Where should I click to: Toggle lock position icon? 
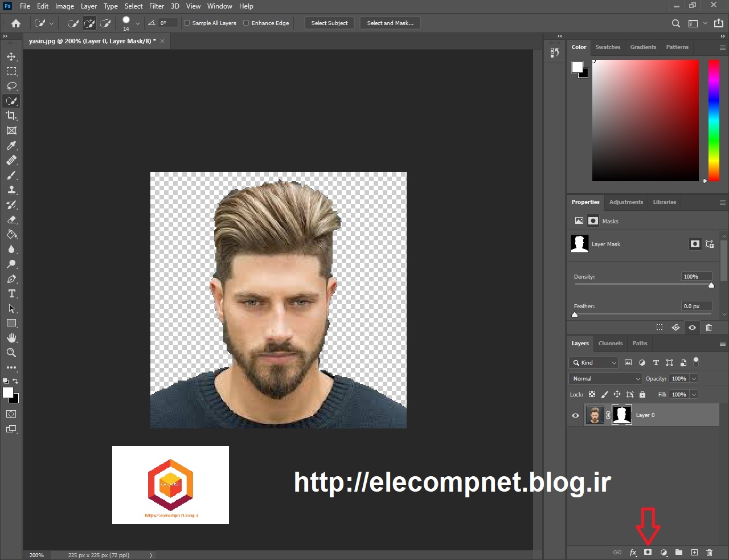tap(617, 394)
